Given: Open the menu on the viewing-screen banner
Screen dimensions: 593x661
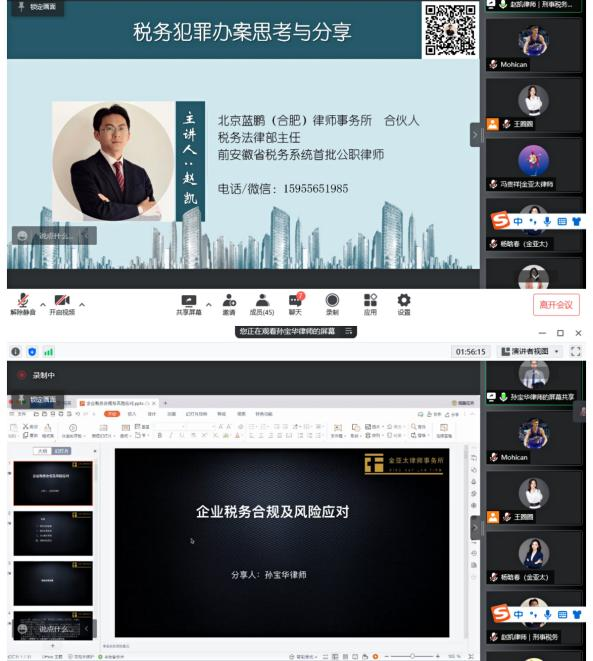Looking at the screenshot, I should click(349, 331).
